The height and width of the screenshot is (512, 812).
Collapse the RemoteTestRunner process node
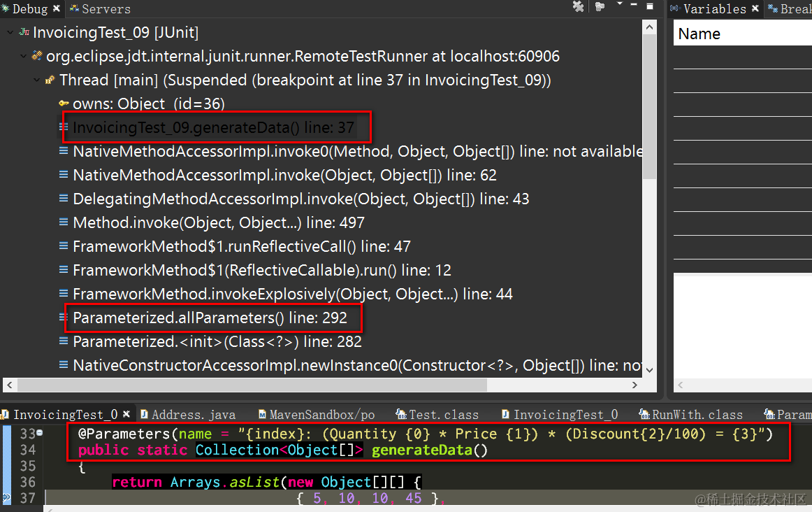pos(23,56)
